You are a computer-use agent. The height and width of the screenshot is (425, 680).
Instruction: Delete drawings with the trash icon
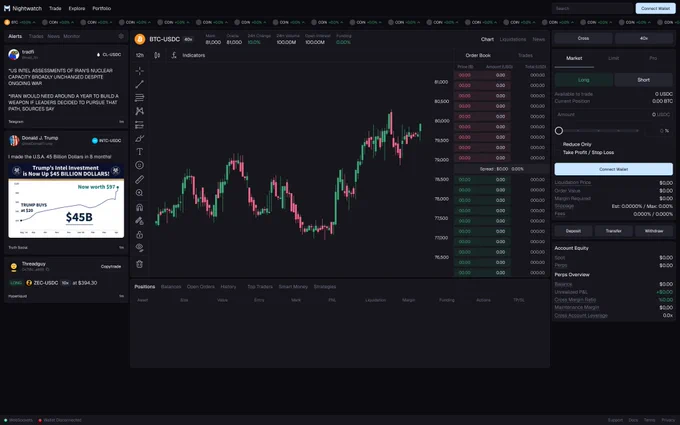click(139, 264)
